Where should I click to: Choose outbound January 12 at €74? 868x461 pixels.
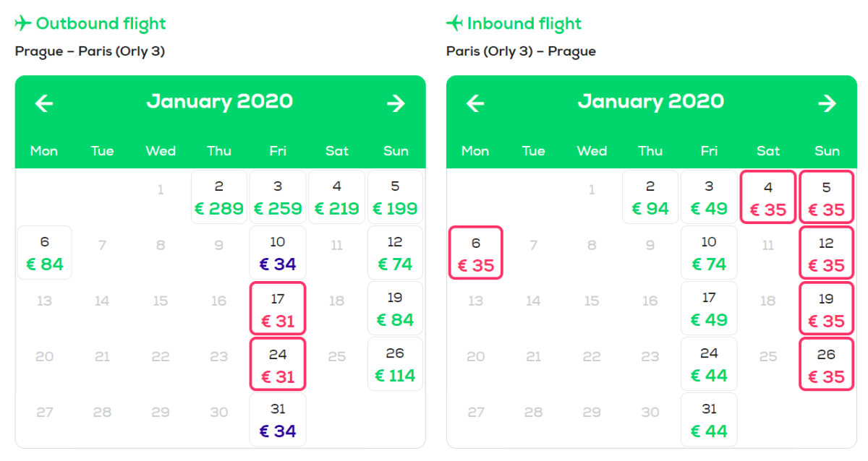(x=395, y=254)
